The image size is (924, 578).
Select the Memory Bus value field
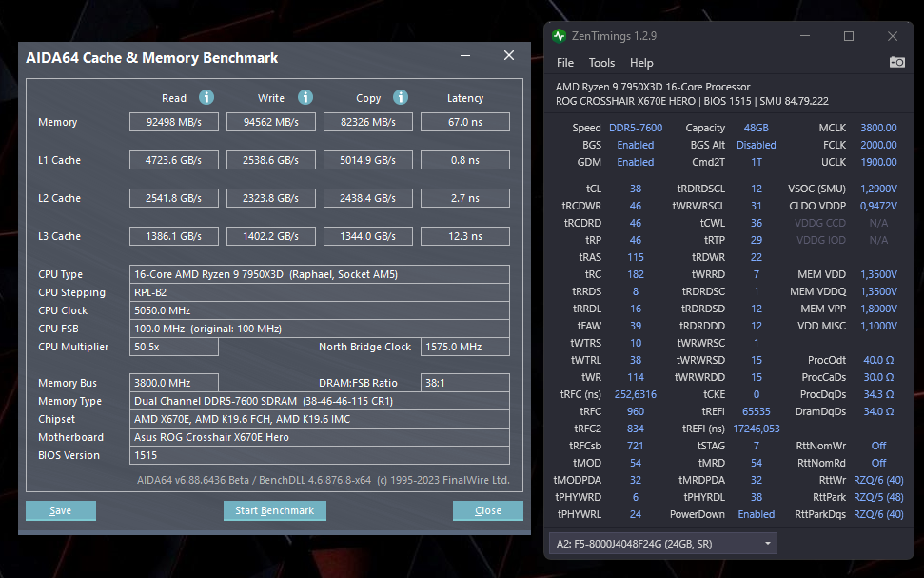(x=174, y=383)
